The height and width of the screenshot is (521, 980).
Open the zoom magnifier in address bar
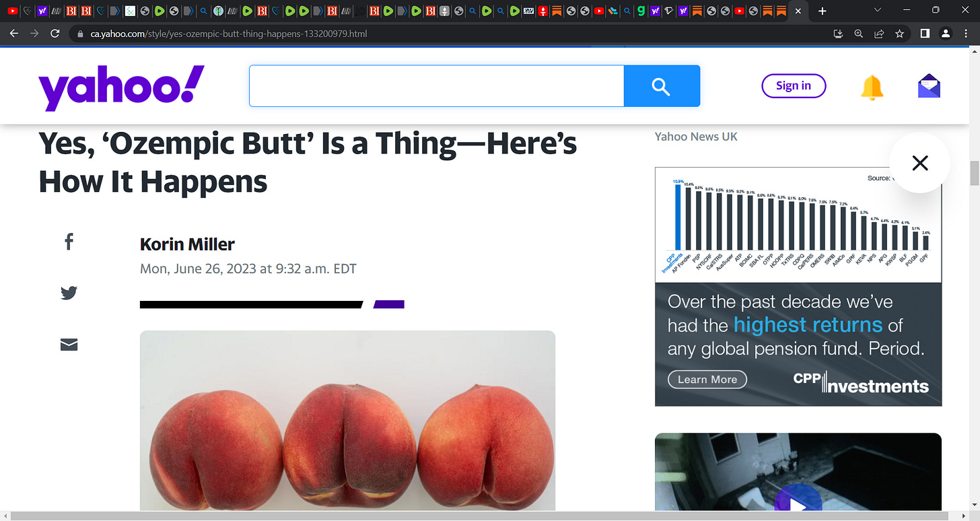[x=858, y=33]
